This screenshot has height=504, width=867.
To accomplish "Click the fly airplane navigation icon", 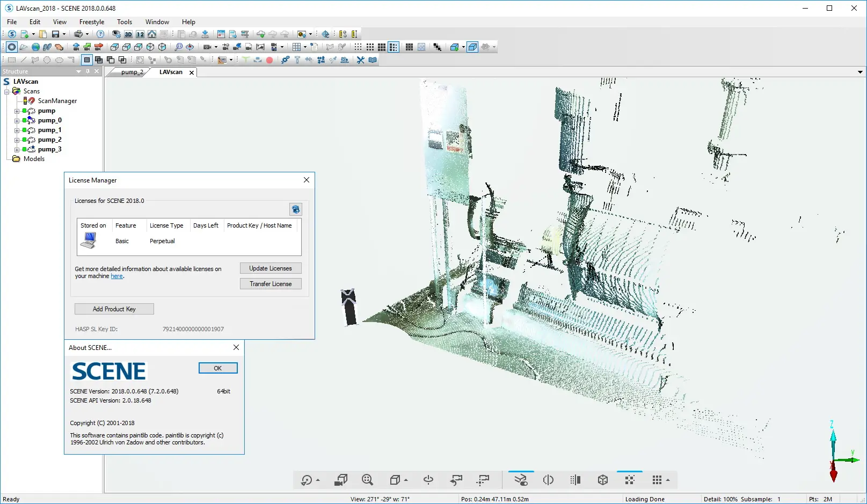I will coord(24,47).
